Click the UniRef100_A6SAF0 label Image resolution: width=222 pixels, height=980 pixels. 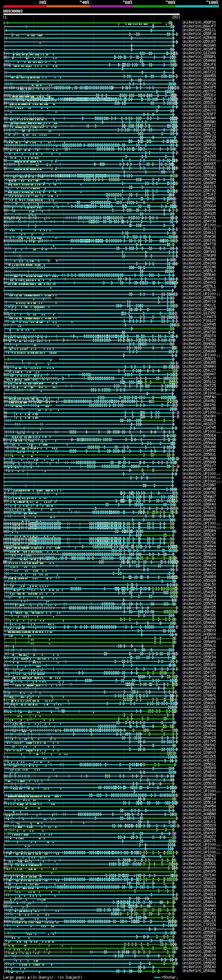(199, 49)
